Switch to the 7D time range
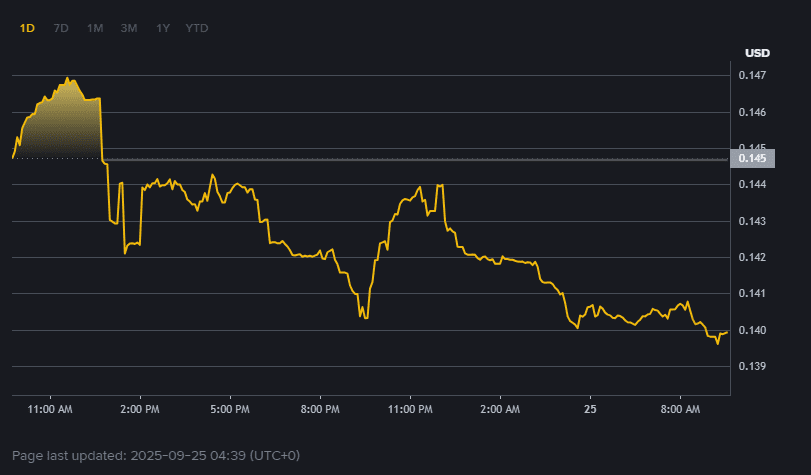 click(61, 28)
